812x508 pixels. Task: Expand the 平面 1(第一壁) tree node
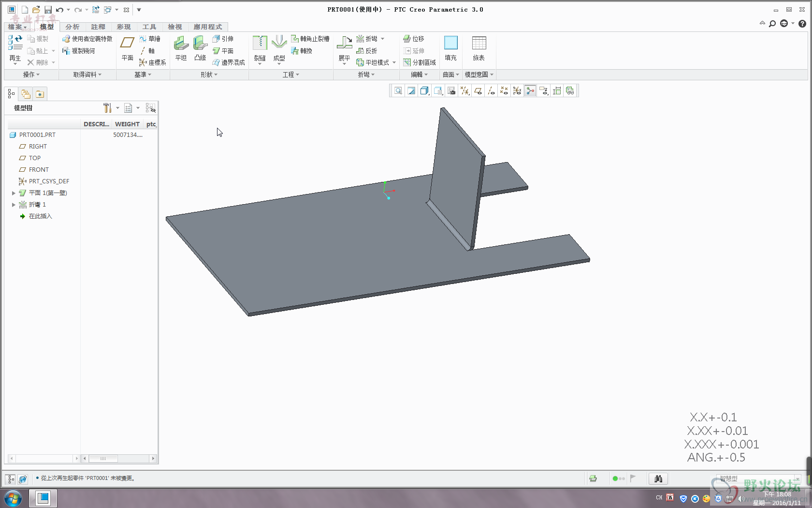tap(14, 193)
